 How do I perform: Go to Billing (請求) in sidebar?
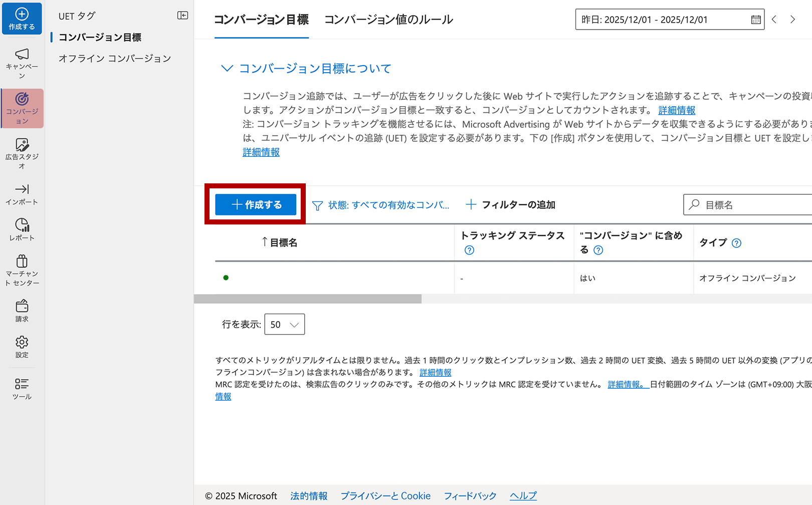pos(22,311)
